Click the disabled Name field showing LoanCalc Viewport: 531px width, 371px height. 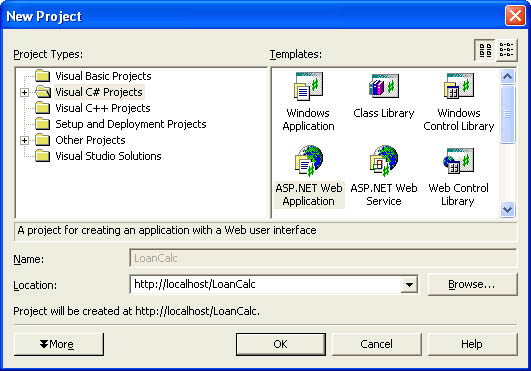pyautogui.click(x=323, y=259)
